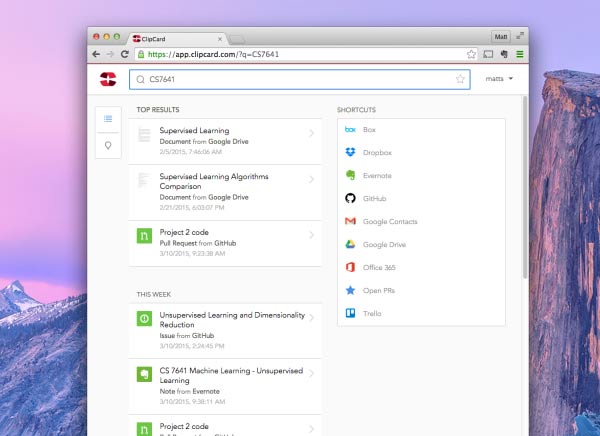Viewport: 600px width, 436px height.
Task: Expand the Supervised Learning result chevron
Action: pyautogui.click(x=311, y=133)
